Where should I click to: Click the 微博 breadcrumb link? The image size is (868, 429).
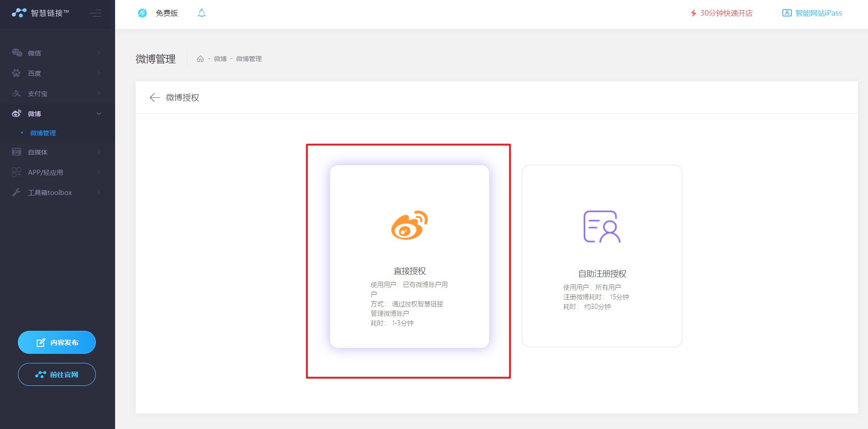click(220, 59)
